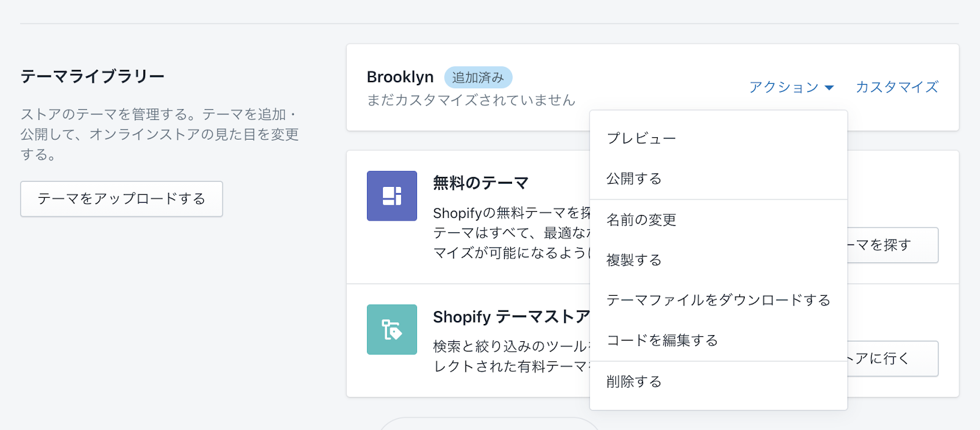
Task: Click the Shopify テーマストア heading
Action: coord(511,317)
